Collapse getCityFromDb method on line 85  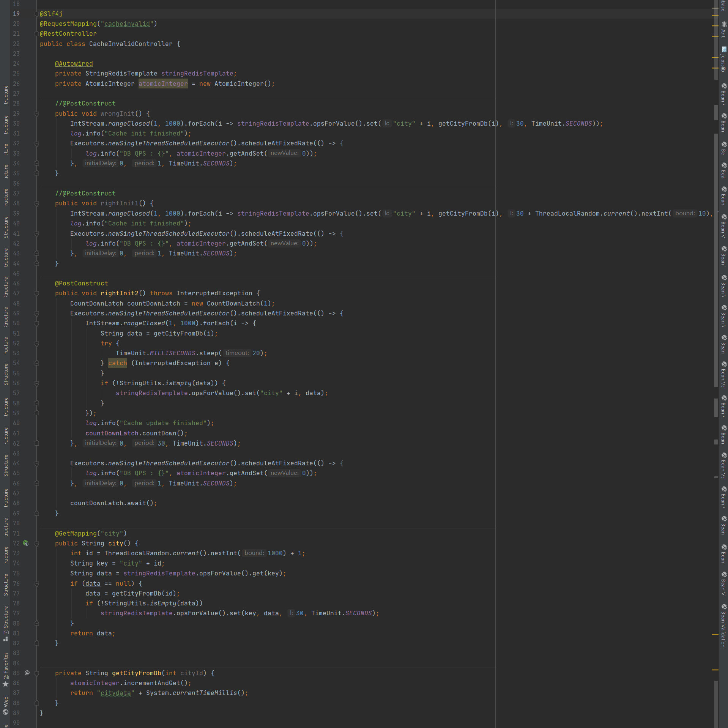(x=37, y=673)
